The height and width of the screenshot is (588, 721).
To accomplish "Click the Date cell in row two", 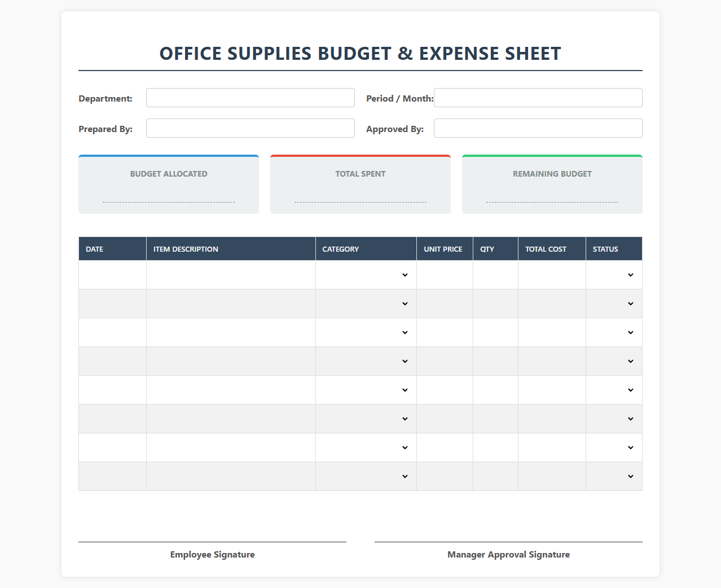I will coord(113,304).
